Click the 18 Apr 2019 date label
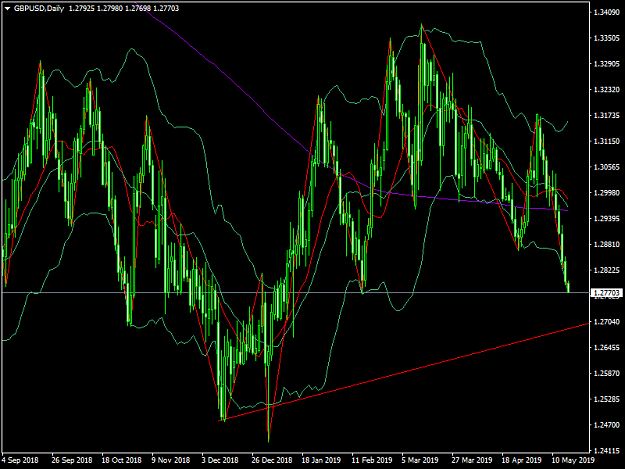This screenshot has height=469, width=625. pyautogui.click(x=521, y=460)
